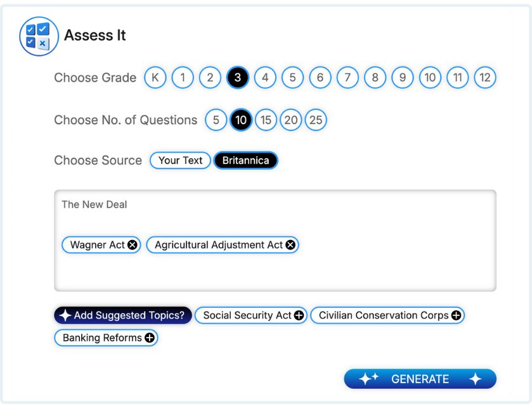Screen dimensions: 532x406
Task: Pick grade 10
Action: pos(430,78)
